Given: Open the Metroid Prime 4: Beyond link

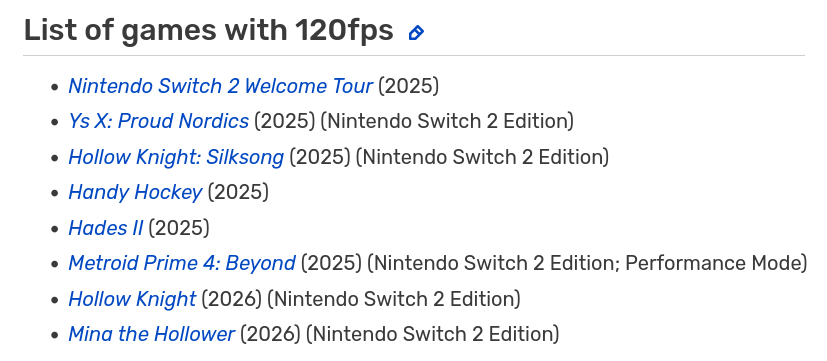Looking at the screenshot, I should [x=182, y=263].
